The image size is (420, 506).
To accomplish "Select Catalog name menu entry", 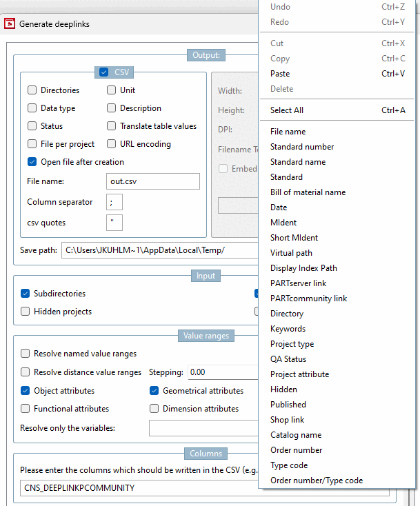I will [337, 435].
